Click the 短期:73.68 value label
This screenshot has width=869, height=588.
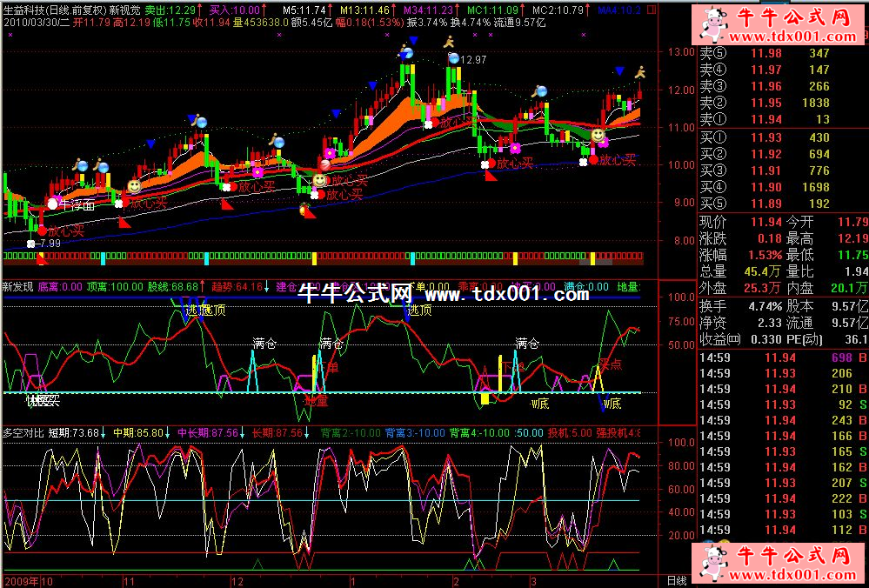coord(74,432)
